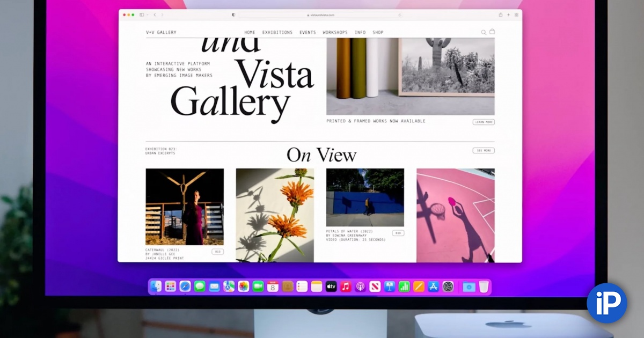This screenshot has width=644, height=338.
Task: Open Safari from the Dock
Action: [185, 286]
